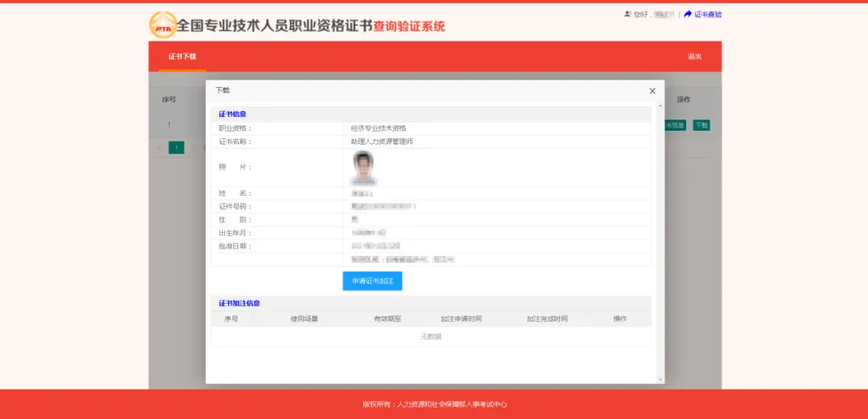Viewport: 868px width, 419px height.
Task: Click the 证书信息 section heading
Action: [232, 114]
